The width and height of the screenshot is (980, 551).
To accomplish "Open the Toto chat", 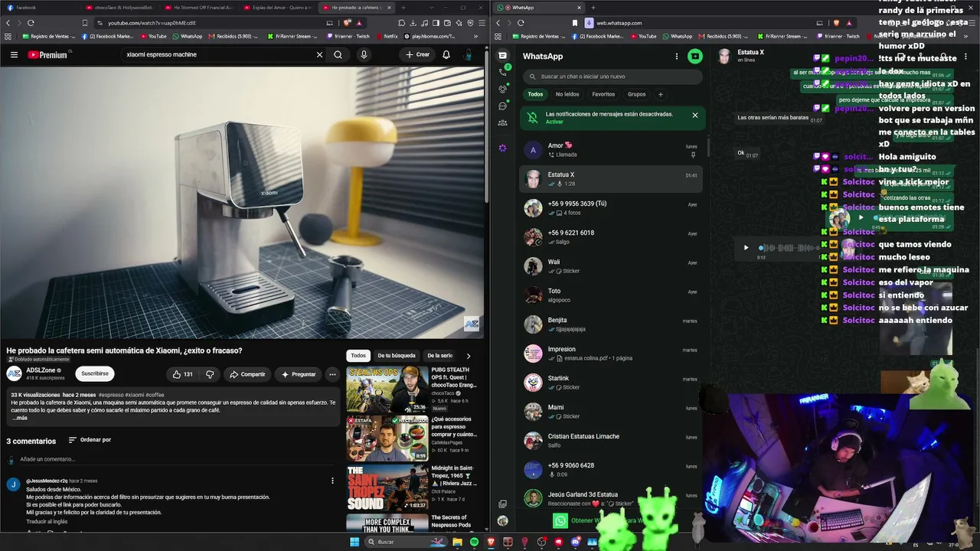I will click(x=612, y=295).
